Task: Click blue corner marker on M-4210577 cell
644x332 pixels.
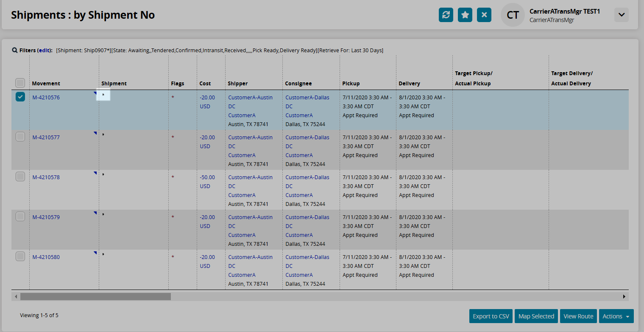Action: (95, 133)
